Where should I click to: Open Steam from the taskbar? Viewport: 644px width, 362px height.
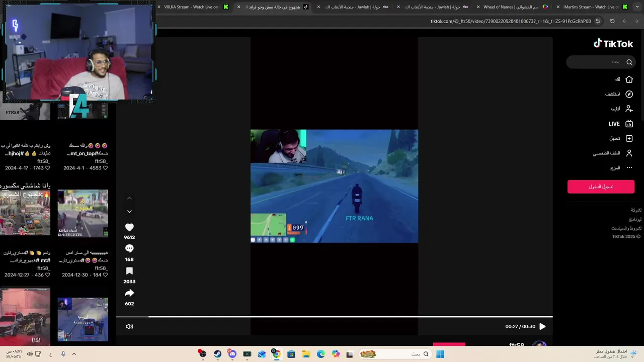(x=217, y=354)
